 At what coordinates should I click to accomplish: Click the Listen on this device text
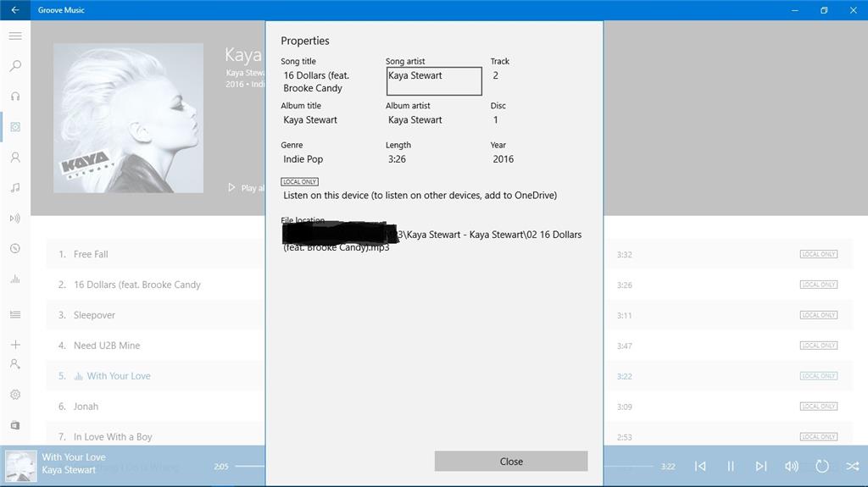click(420, 195)
